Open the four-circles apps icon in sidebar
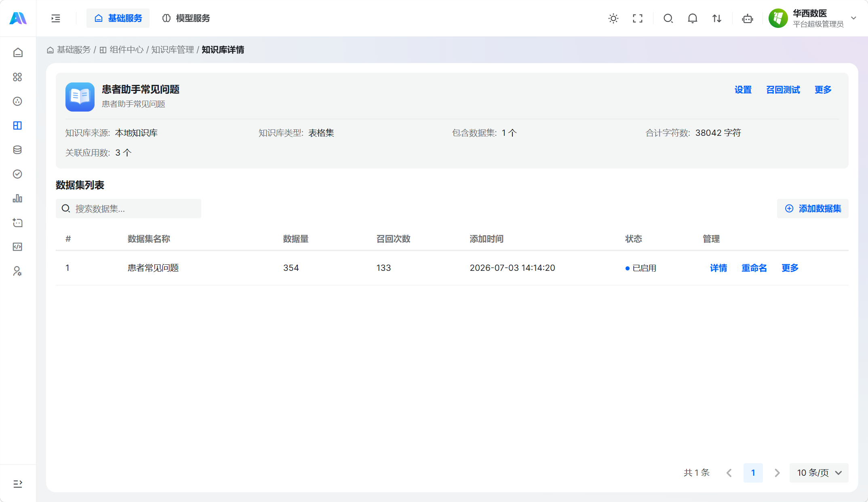 click(17, 77)
